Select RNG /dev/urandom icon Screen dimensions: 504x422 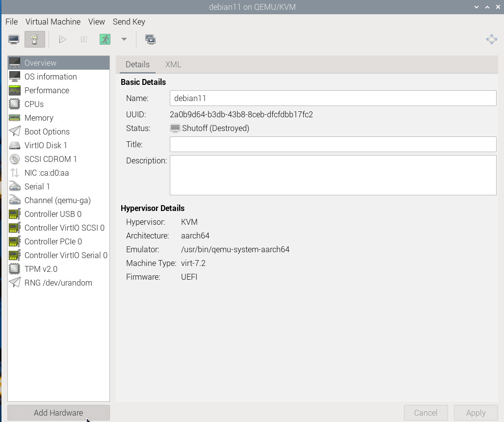pyautogui.click(x=15, y=283)
